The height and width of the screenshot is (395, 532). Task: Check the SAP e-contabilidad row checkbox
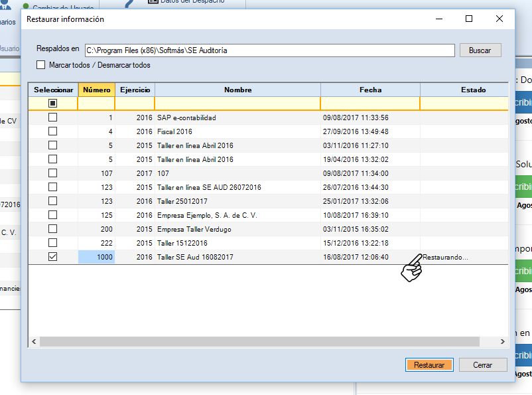click(x=53, y=118)
